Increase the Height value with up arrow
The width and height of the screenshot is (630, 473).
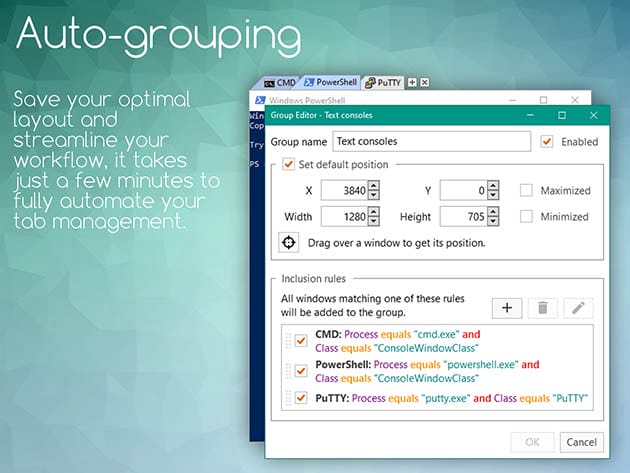tap(493, 211)
